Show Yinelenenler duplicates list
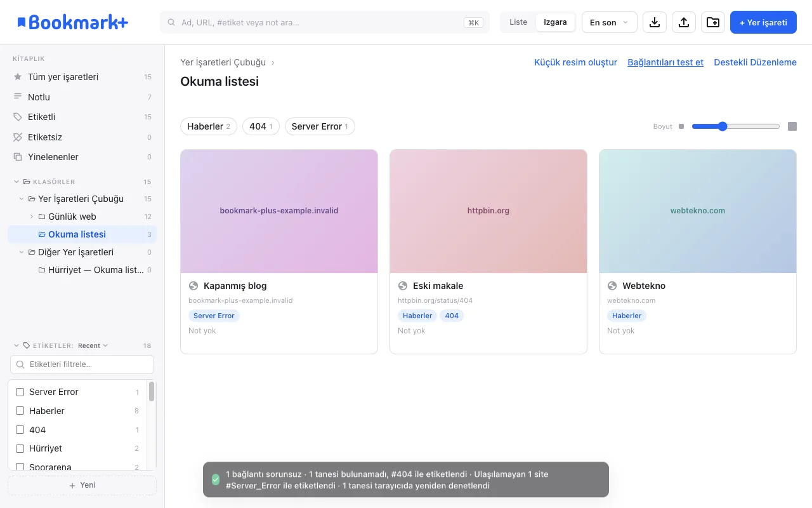The width and height of the screenshot is (812, 508). (x=82, y=157)
